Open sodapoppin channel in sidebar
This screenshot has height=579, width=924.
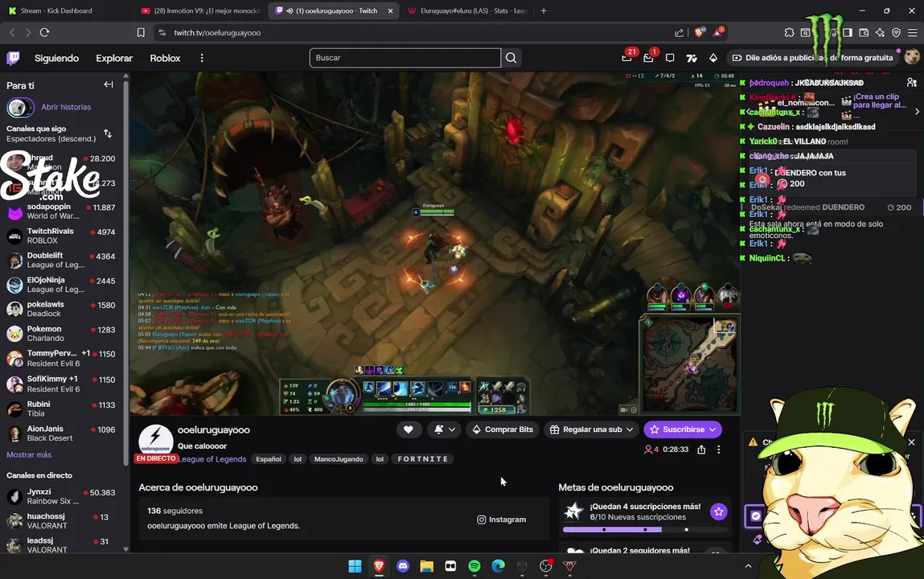[x=62, y=211]
